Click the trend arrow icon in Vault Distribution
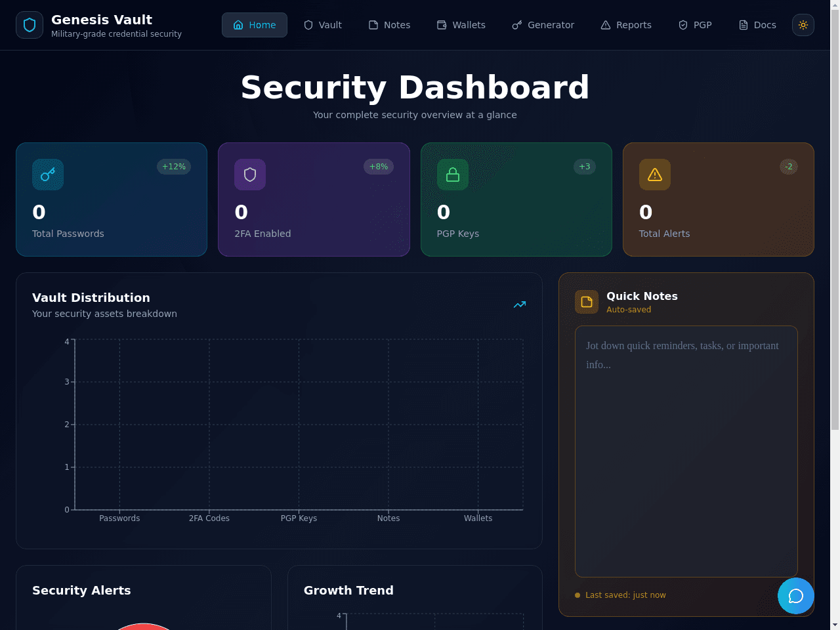 (520, 304)
